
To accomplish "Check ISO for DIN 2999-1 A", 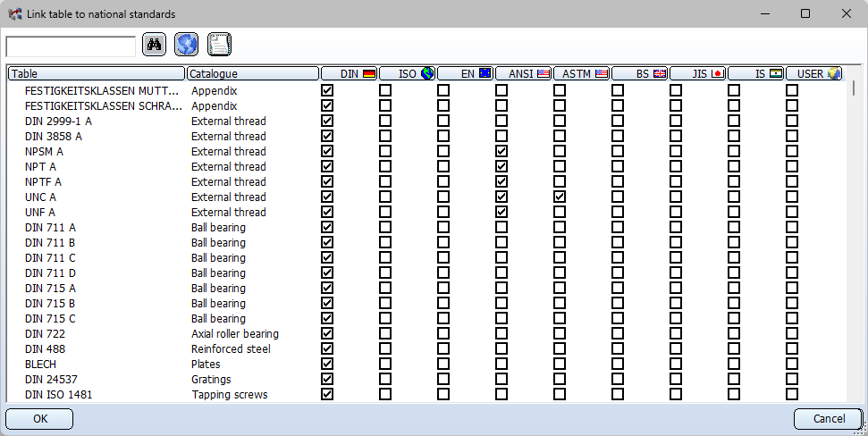I will click(x=385, y=121).
